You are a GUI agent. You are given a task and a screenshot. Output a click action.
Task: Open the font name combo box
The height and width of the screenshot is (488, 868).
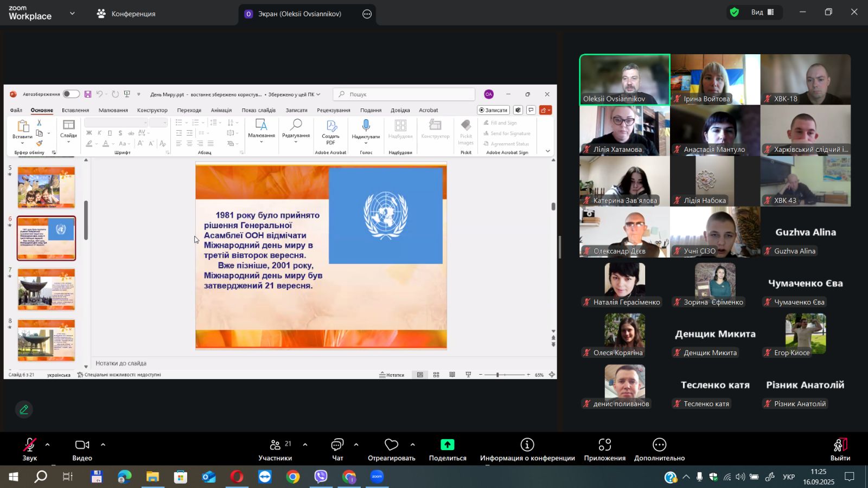116,123
